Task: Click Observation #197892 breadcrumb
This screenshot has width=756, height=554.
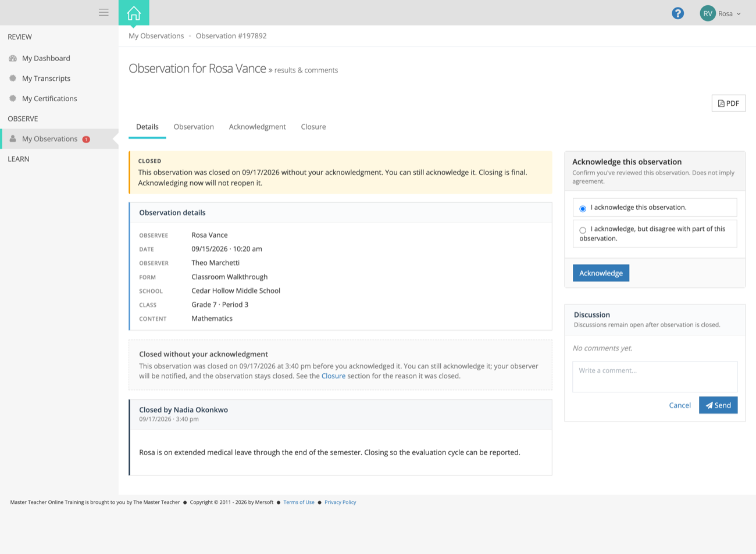Action: (231, 36)
